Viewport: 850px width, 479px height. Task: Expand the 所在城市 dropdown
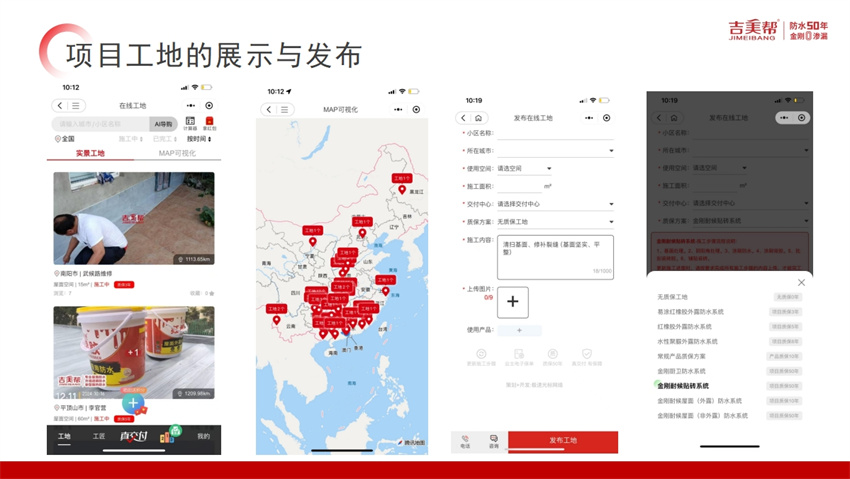(611, 151)
